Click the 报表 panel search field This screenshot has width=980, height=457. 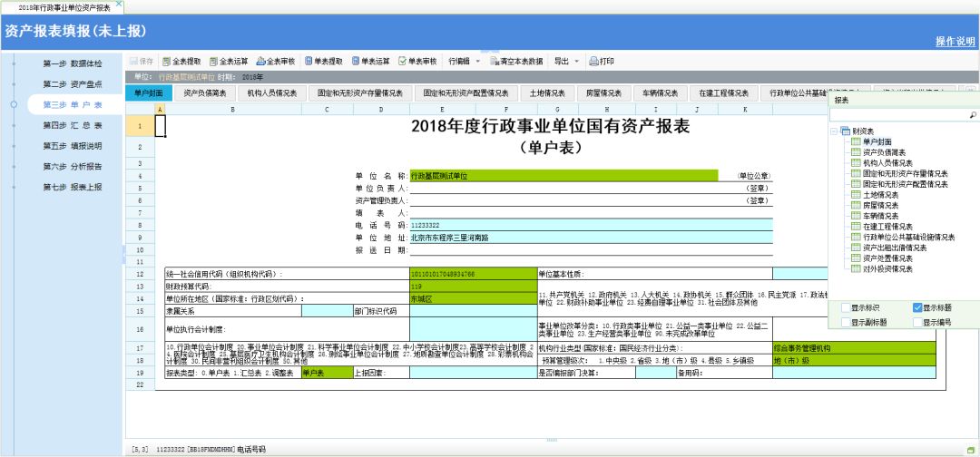[x=898, y=115]
